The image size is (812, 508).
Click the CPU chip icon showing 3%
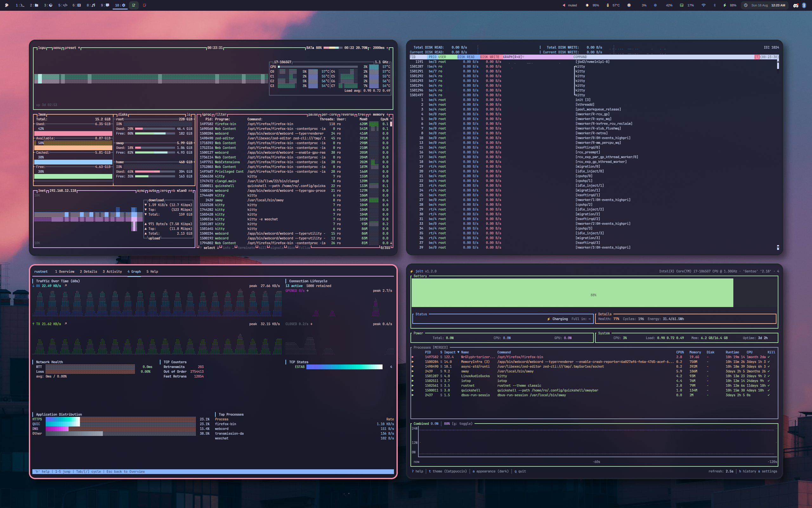[x=629, y=5]
